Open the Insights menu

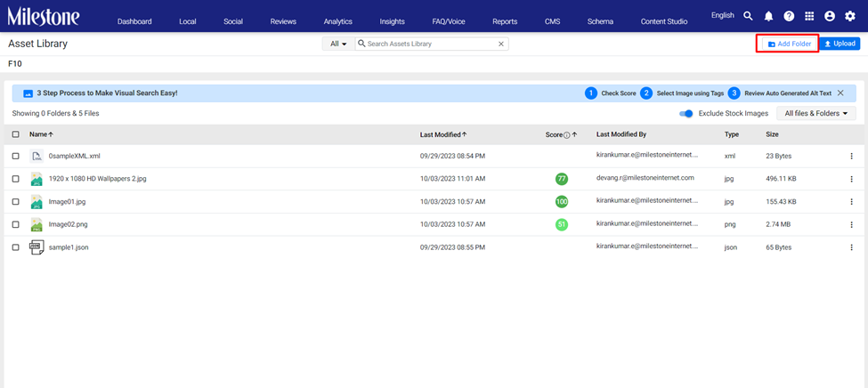coord(392,21)
